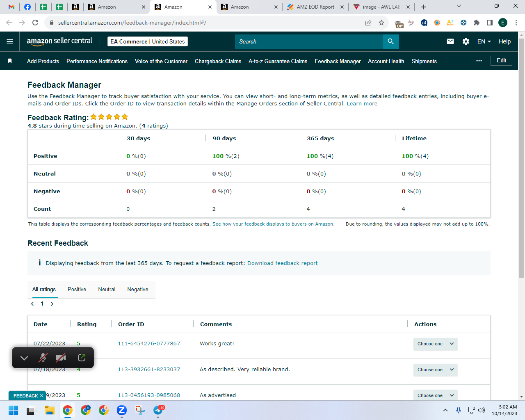Switch to the AMZ EOD Report browser tab

point(315,7)
